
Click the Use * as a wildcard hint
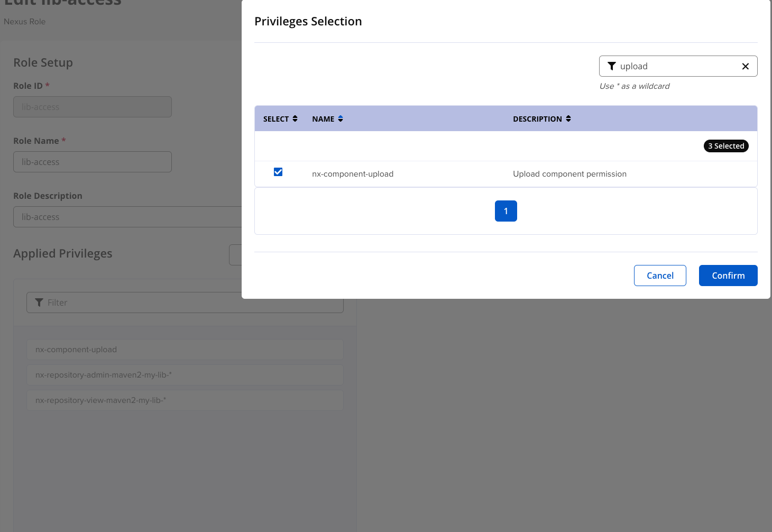point(635,86)
